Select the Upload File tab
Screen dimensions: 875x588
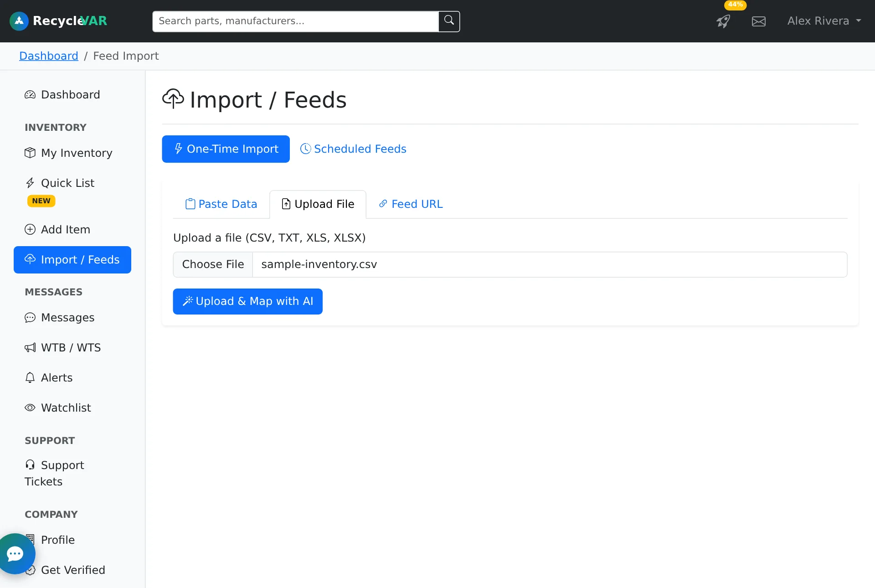click(x=318, y=204)
